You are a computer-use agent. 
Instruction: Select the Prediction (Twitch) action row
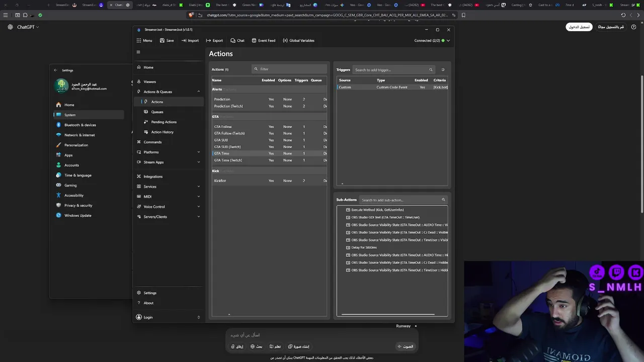(x=269, y=106)
